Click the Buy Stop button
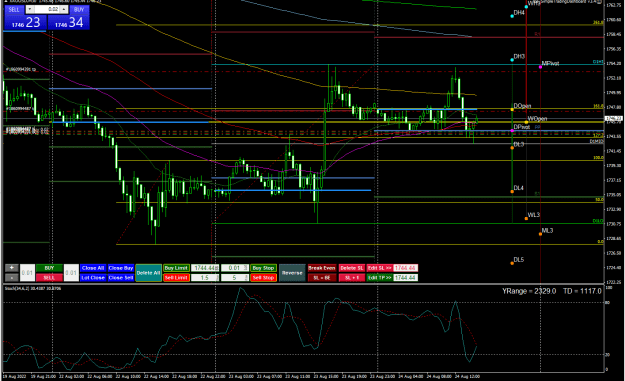The height and width of the screenshot is (381, 625). coord(263,268)
